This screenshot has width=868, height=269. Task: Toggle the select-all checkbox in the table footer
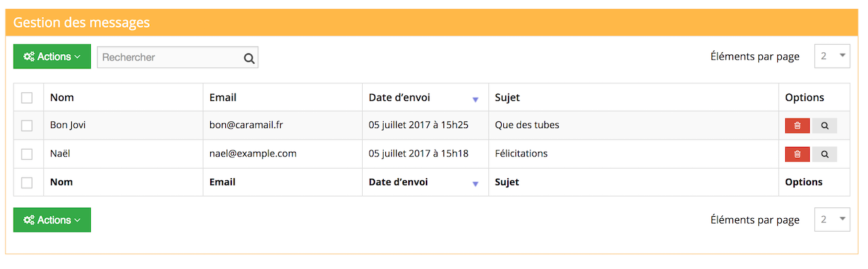27,182
